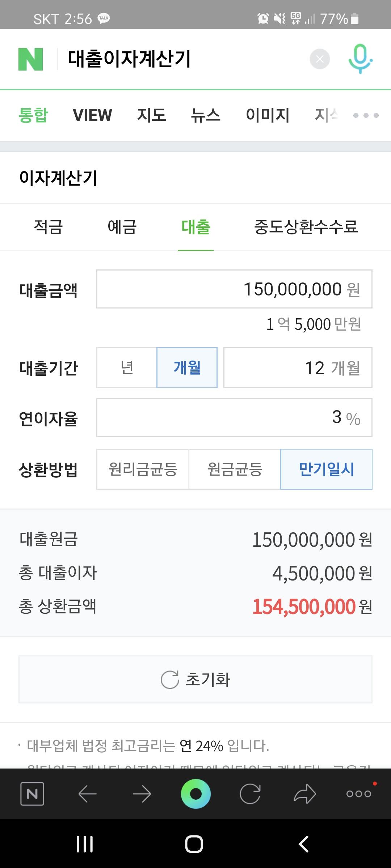Choose 원리금균등 repayment method
391x868 pixels.
pos(143,469)
